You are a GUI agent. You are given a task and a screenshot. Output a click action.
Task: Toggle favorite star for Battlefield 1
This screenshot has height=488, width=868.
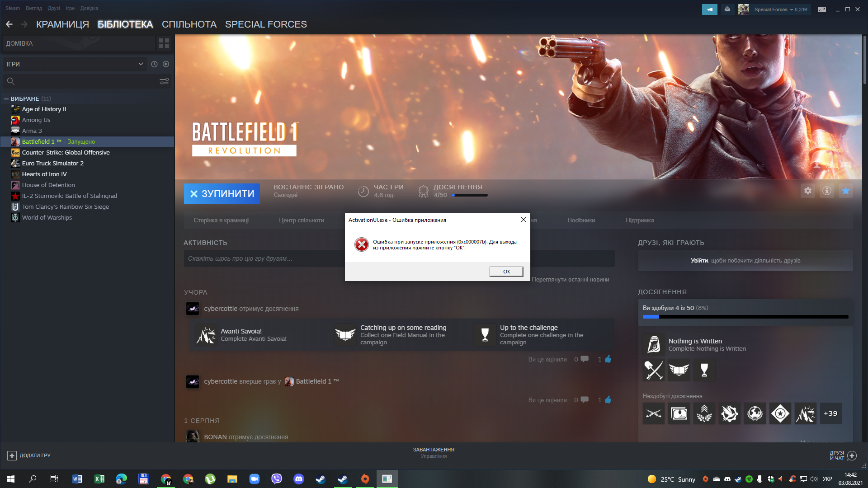(846, 191)
